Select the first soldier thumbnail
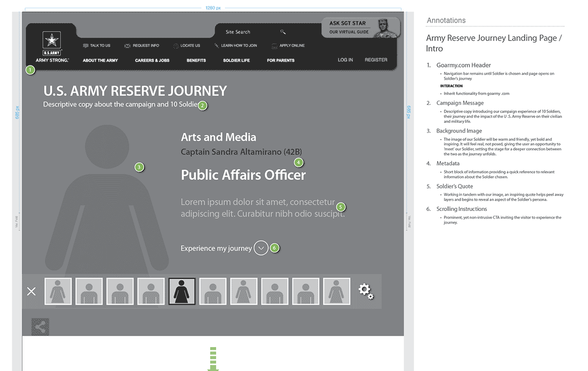Image resolution: width=588 pixels, height=371 pixels. click(x=58, y=291)
